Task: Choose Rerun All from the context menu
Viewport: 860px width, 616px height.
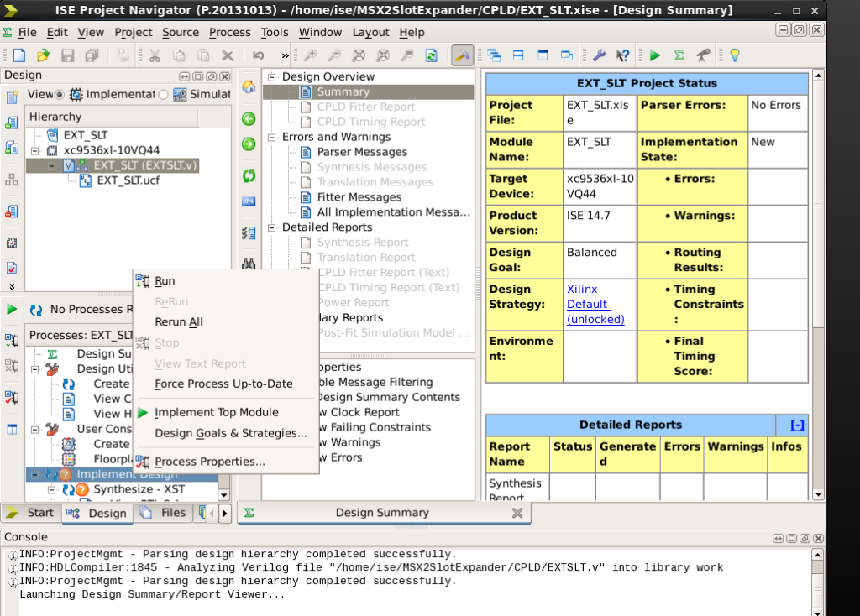Action: click(178, 322)
